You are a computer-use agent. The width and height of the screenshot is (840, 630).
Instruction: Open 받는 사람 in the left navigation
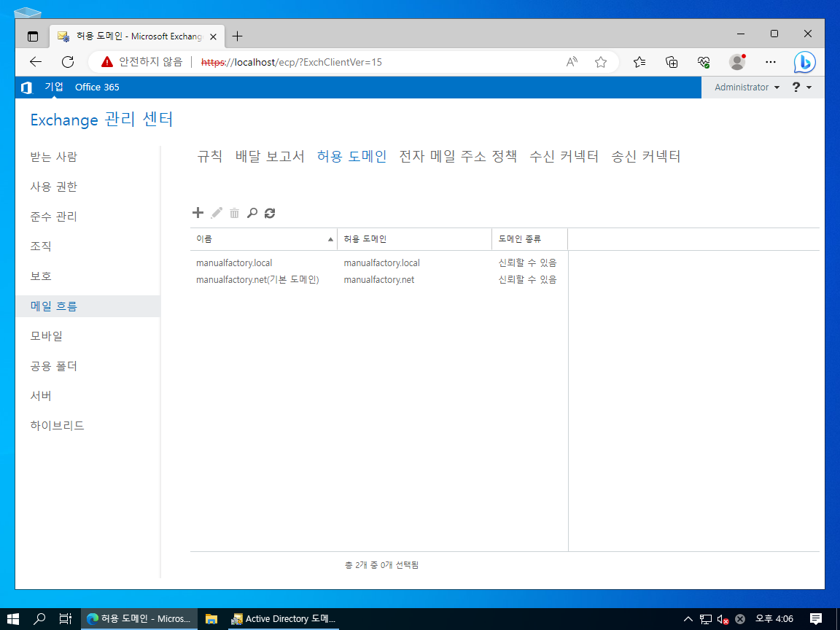click(x=53, y=157)
